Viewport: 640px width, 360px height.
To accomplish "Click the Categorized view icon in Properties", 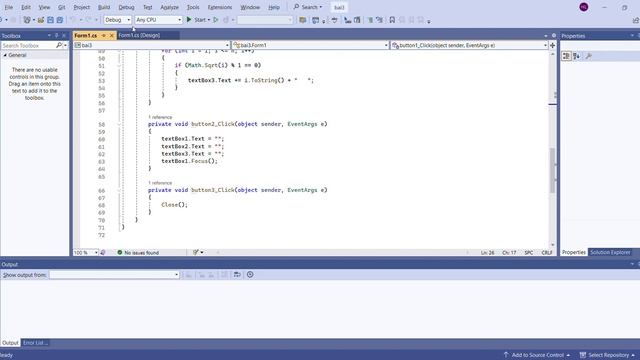I will pyautogui.click(x=566, y=56).
